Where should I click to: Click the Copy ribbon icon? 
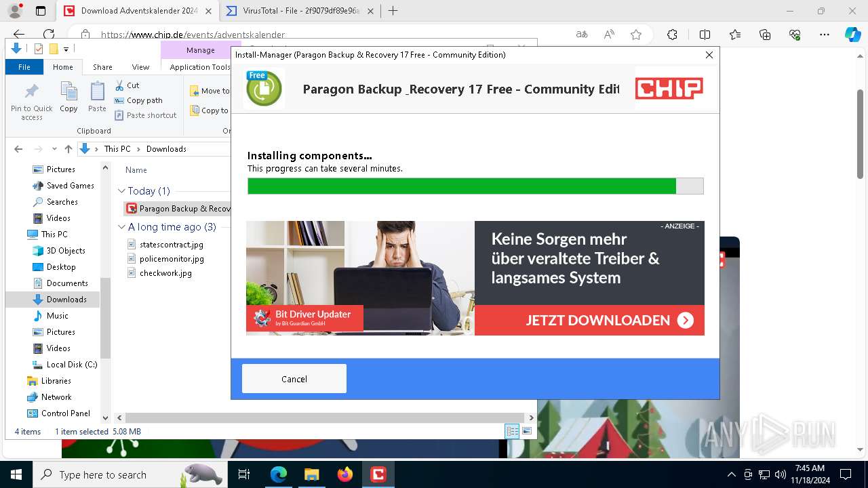68,98
